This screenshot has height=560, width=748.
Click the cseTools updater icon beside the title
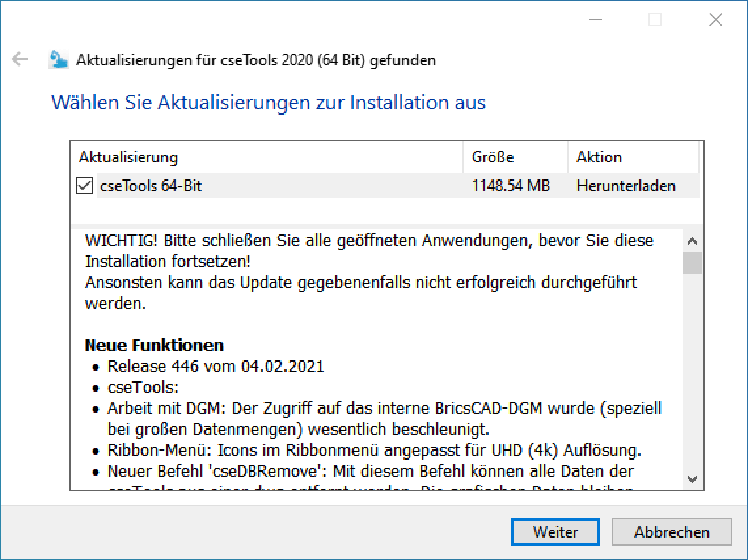click(x=59, y=60)
